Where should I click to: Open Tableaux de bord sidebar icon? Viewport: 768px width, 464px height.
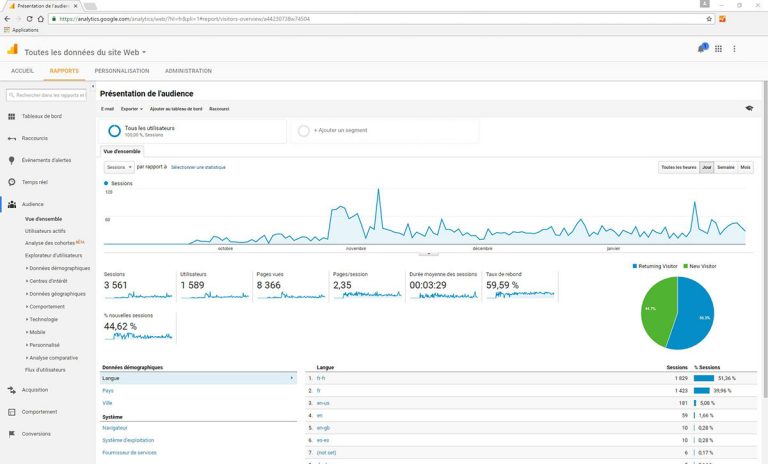pyautogui.click(x=12, y=117)
